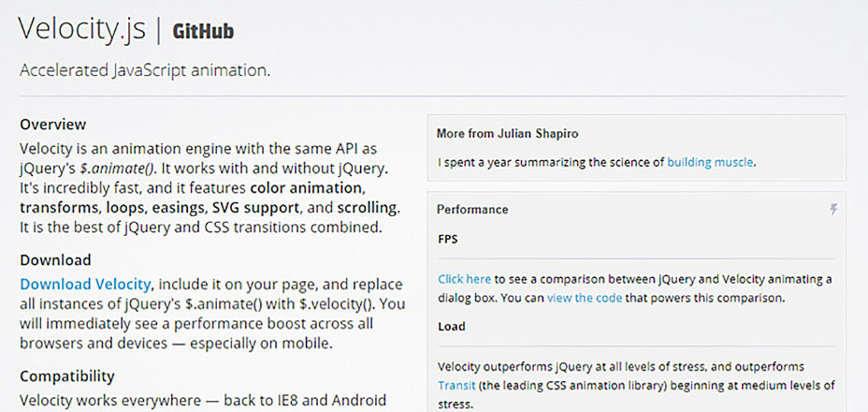Click the Load subheading
Screen dimensions: 868x412
[x=451, y=327]
